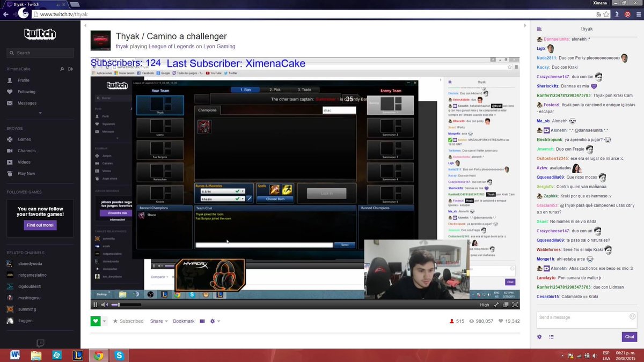Click the address bar URL

[x=63, y=14]
